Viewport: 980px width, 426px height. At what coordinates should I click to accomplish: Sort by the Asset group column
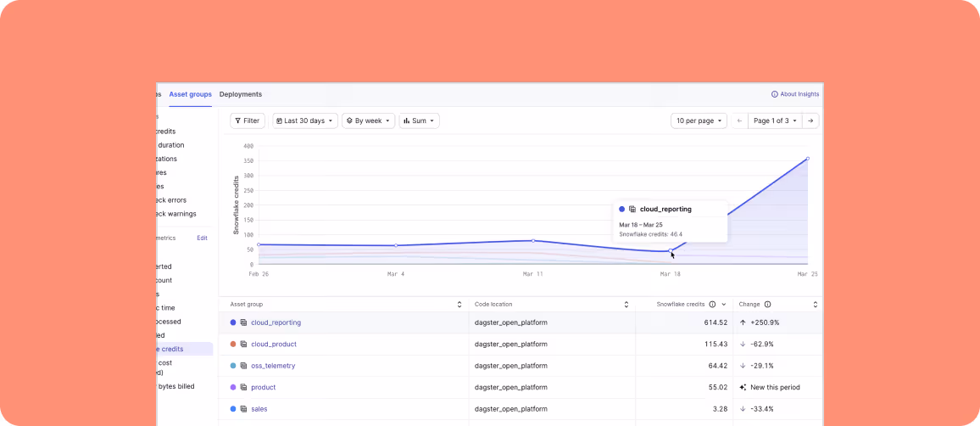pyautogui.click(x=460, y=305)
